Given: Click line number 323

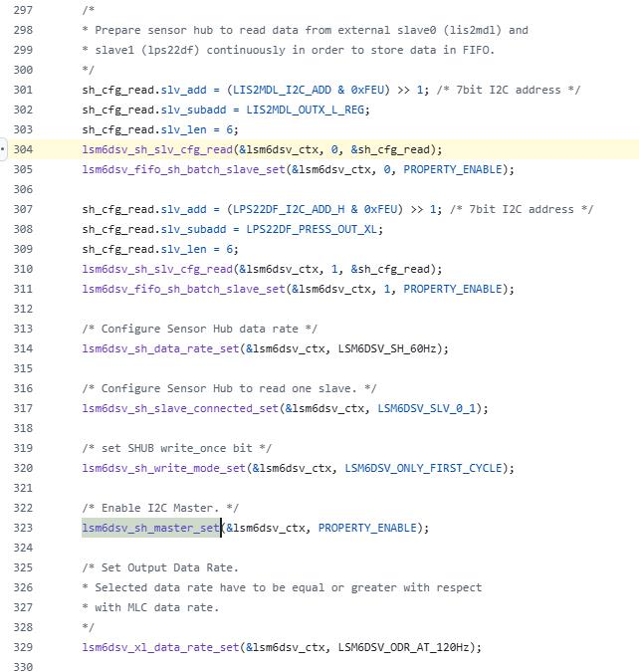Looking at the screenshot, I should pyautogui.click(x=23, y=528).
